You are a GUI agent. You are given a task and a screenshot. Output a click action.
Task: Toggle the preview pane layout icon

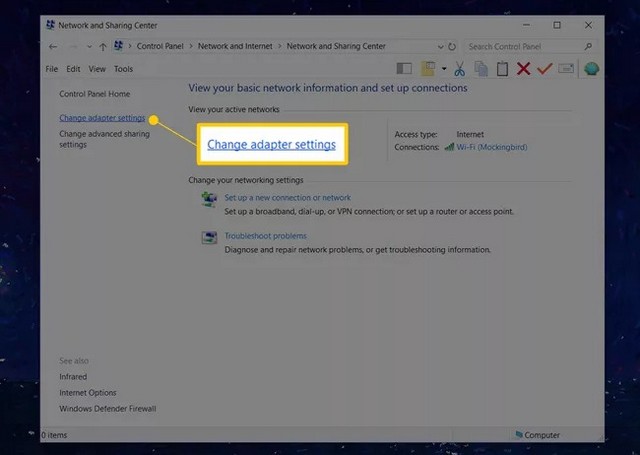click(404, 69)
